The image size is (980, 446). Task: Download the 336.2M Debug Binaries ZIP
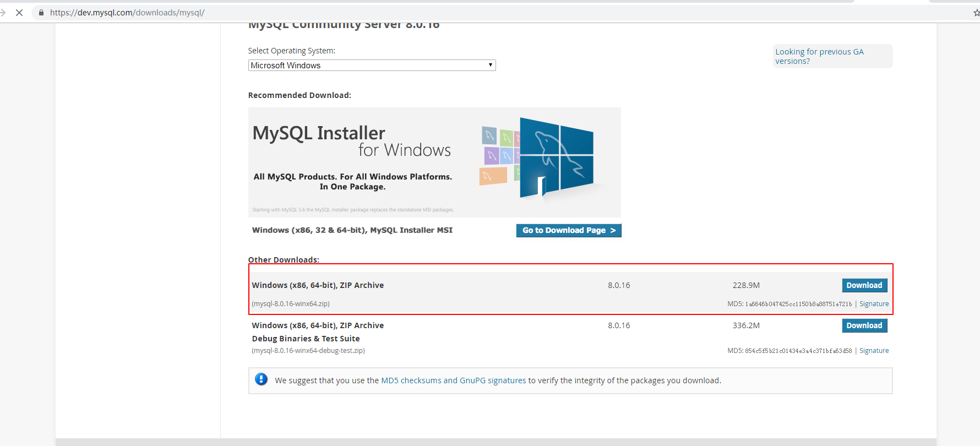click(864, 325)
